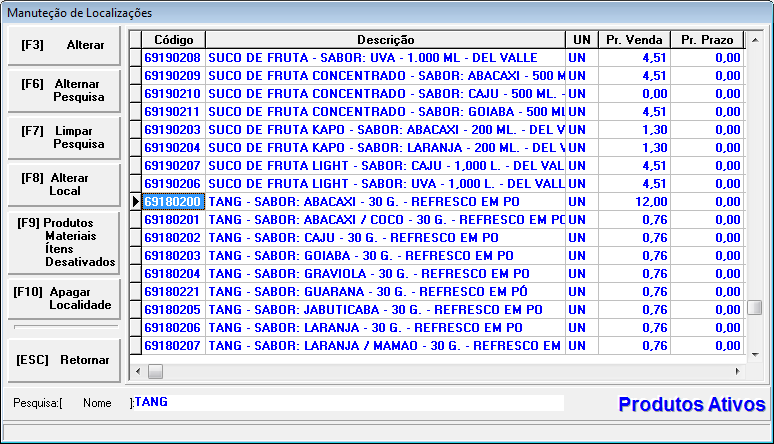Click the row indicator arrow beside 69180200

[x=135, y=202]
